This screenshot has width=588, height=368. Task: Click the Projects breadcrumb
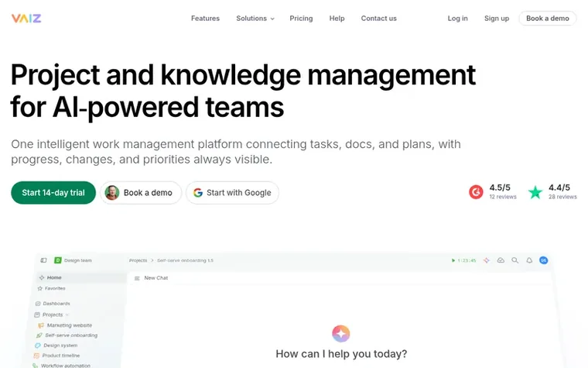click(x=138, y=260)
